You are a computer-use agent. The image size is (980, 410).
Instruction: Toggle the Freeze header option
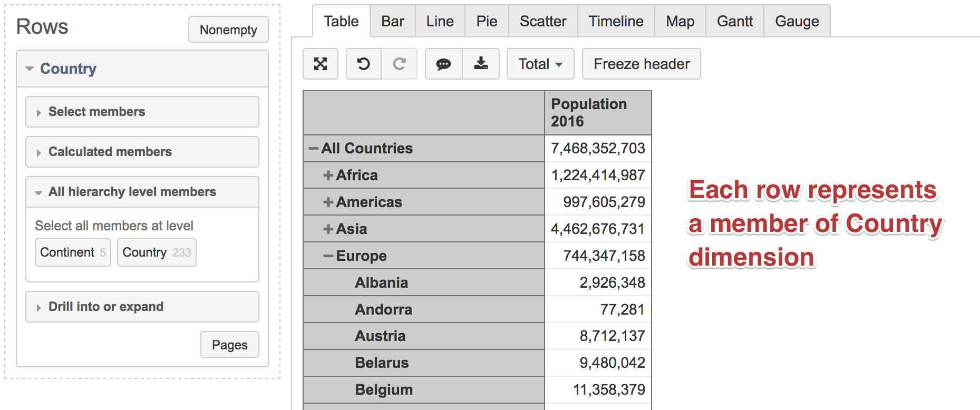click(x=641, y=64)
